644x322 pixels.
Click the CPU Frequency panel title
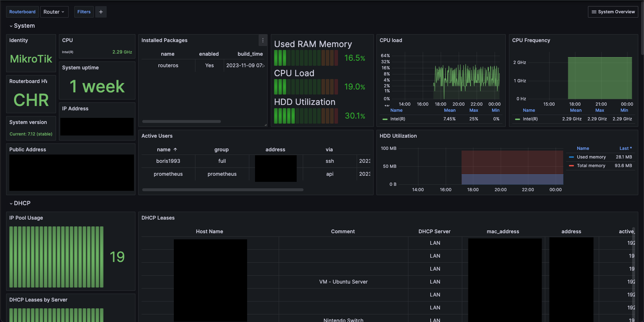coord(531,40)
